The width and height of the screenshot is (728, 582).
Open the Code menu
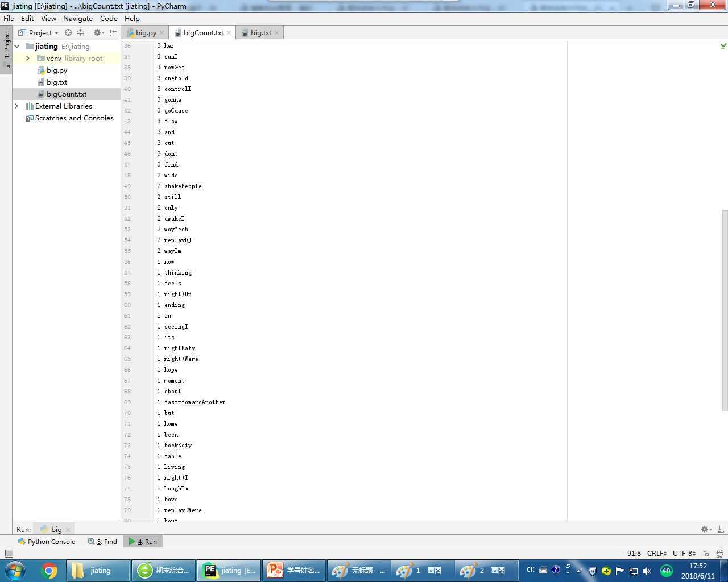tap(109, 18)
